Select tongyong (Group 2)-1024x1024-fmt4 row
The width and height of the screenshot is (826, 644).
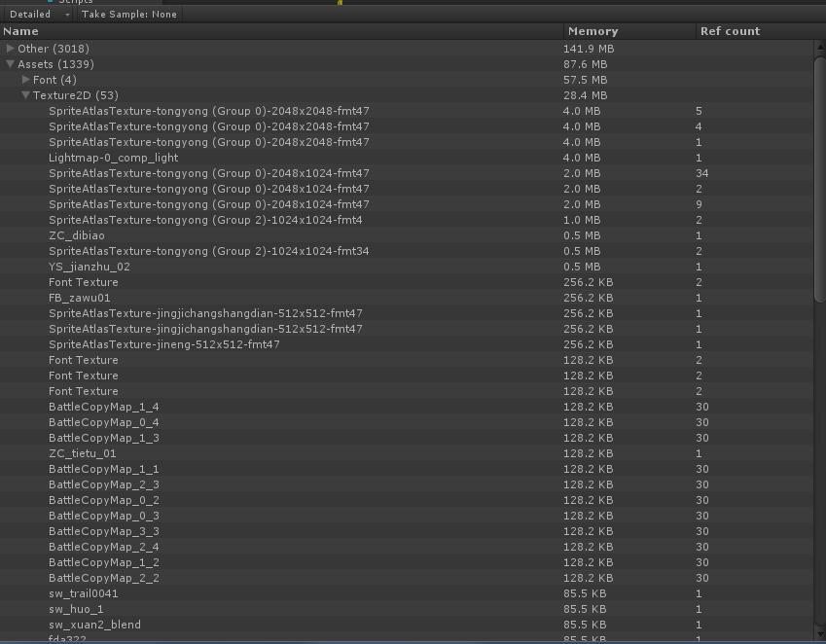[x=407, y=220]
